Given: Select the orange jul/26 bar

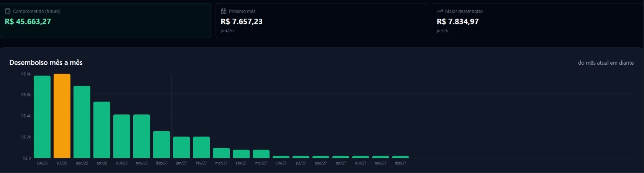Looking at the screenshot, I should click(x=62, y=116).
